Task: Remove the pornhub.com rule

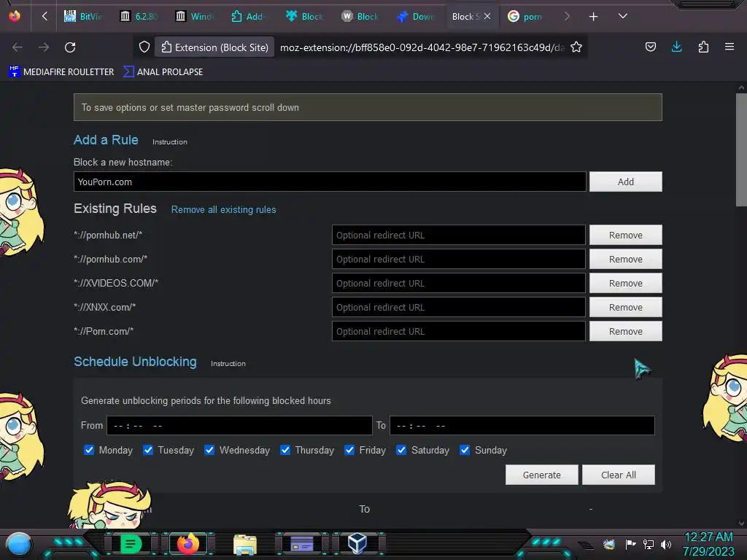Action: click(x=625, y=259)
